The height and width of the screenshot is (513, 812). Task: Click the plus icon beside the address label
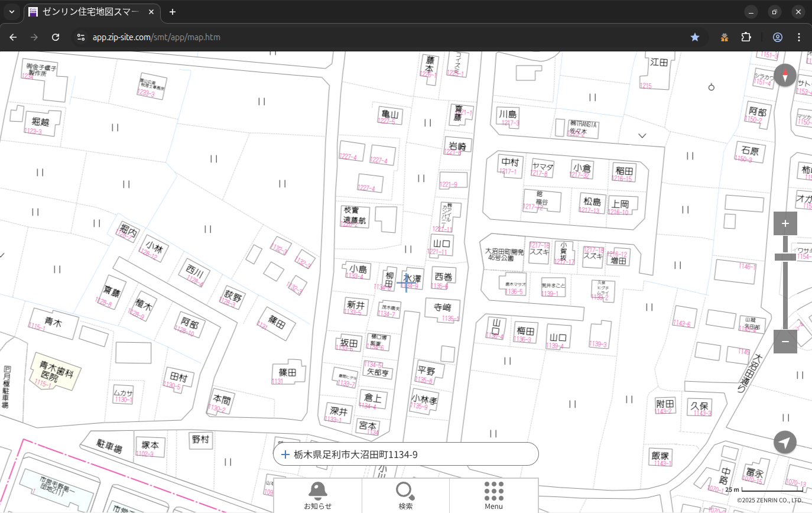coord(285,454)
